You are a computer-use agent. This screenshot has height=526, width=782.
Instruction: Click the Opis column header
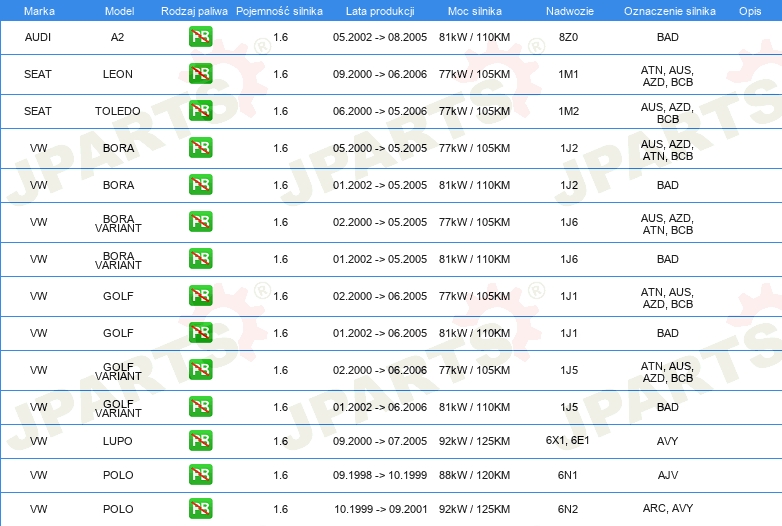point(750,11)
